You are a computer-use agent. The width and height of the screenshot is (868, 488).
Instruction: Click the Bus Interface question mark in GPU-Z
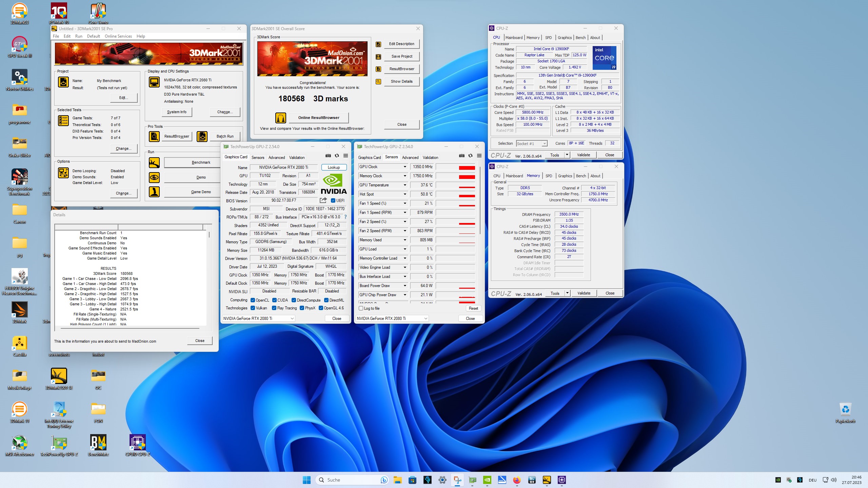[346, 217]
